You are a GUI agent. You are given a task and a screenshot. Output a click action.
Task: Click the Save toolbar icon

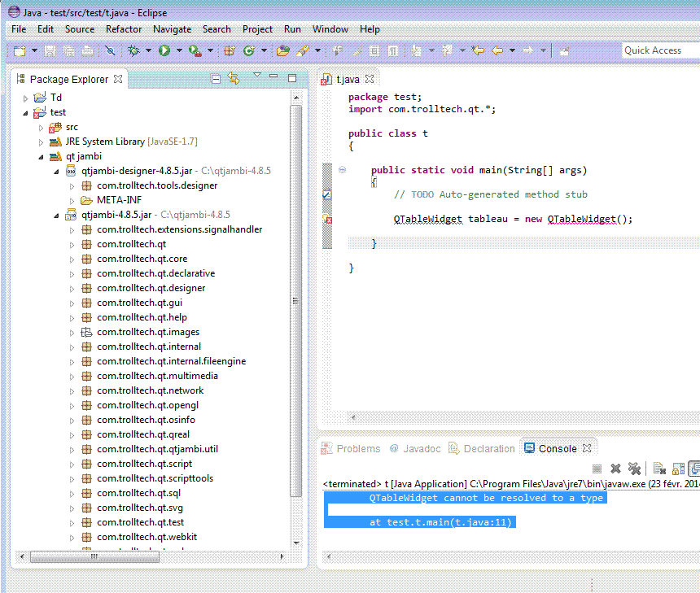(50, 51)
